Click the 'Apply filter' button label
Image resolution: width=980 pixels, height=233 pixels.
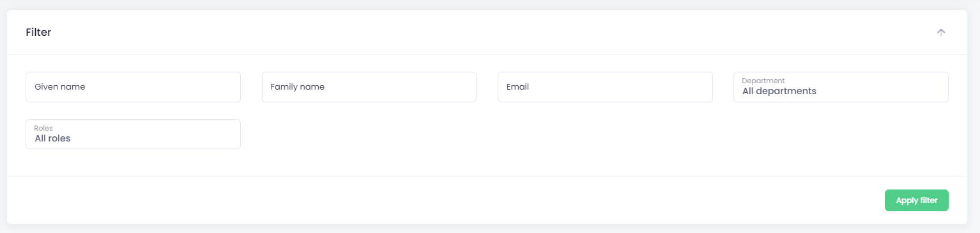point(917,200)
